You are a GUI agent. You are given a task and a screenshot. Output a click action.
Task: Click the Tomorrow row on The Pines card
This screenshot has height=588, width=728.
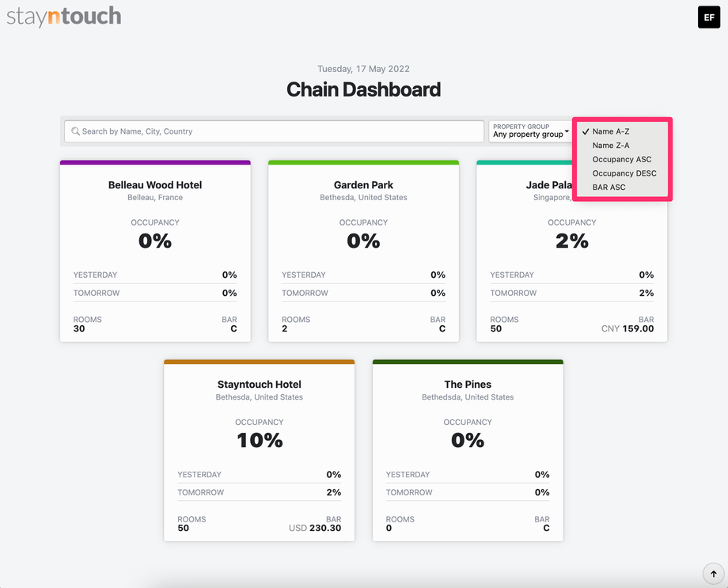pyautogui.click(x=468, y=492)
